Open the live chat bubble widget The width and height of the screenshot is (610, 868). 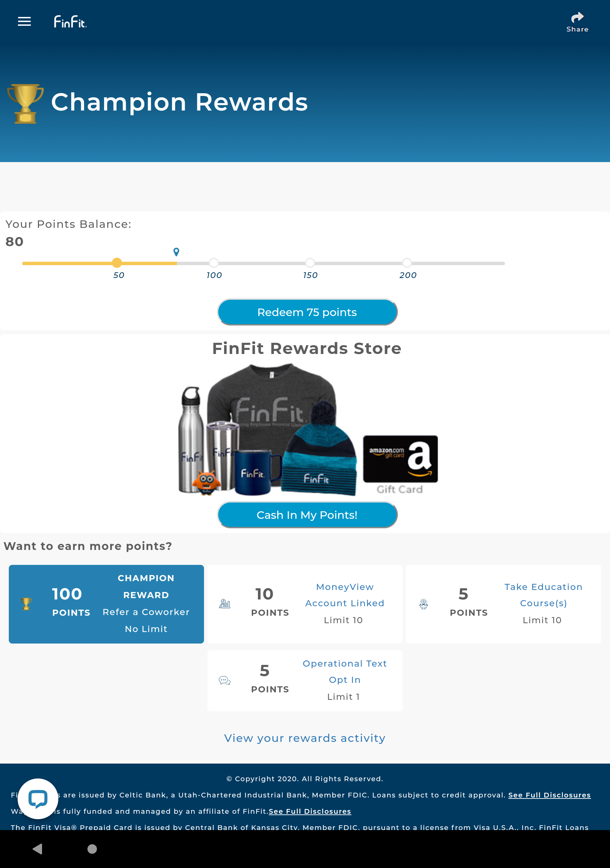coord(38,798)
